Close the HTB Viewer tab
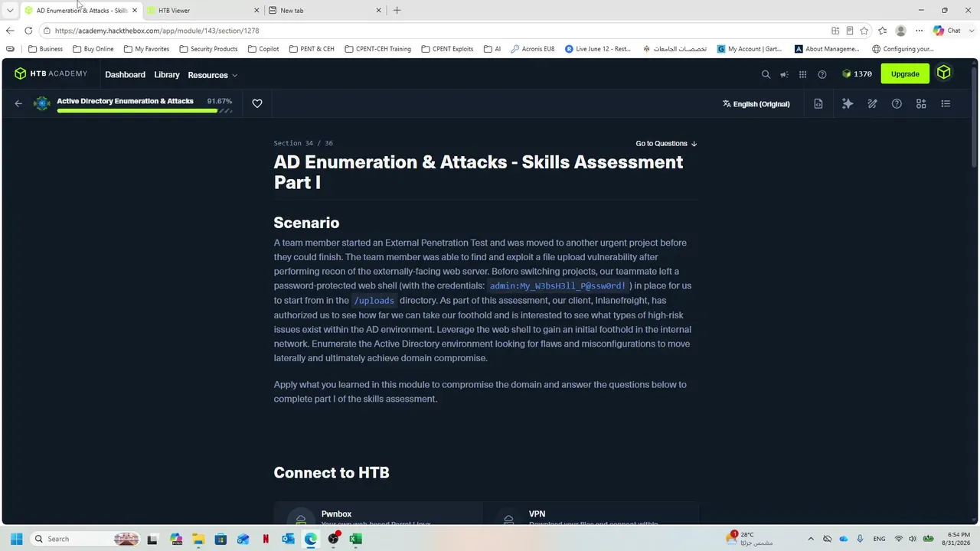Image resolution: width=980 pixels, height=551 pixels. pyautogui.click(x=256, y=11)
